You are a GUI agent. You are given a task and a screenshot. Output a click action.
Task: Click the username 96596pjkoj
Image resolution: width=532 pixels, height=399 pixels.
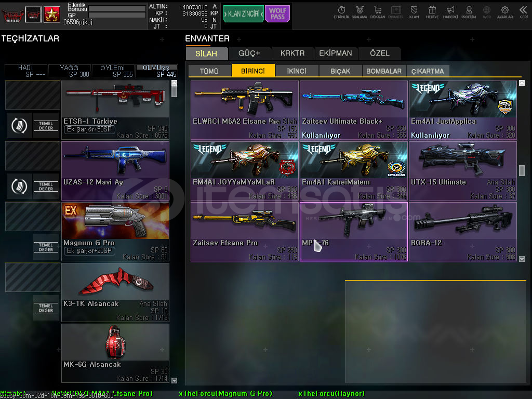tap(78, 22)
